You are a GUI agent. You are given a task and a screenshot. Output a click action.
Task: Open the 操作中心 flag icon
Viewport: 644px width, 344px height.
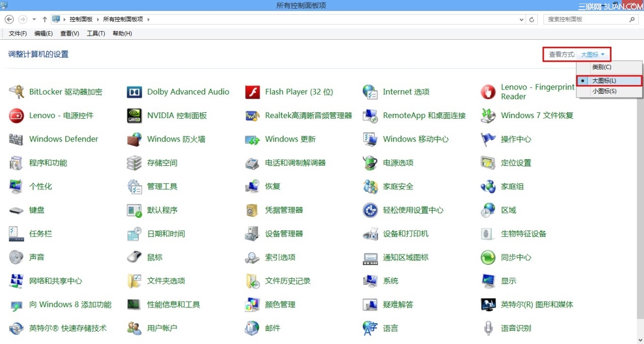[x=488, y=139]
